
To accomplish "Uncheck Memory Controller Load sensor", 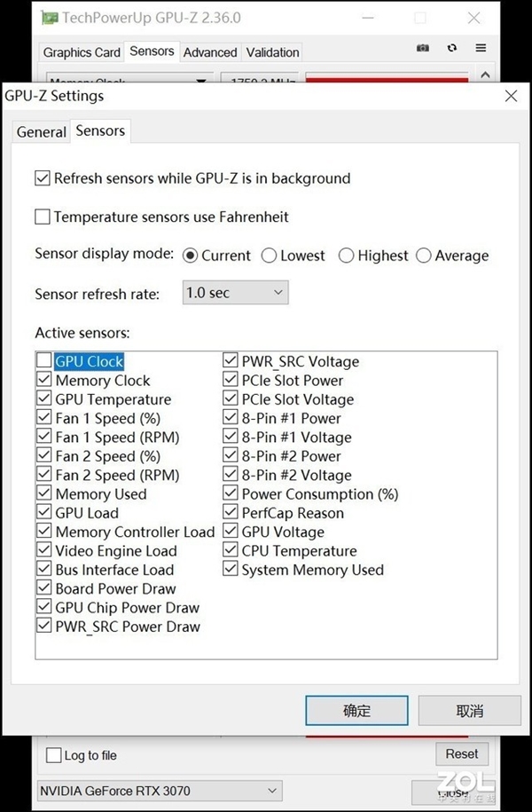I will (x=44, y=532).
